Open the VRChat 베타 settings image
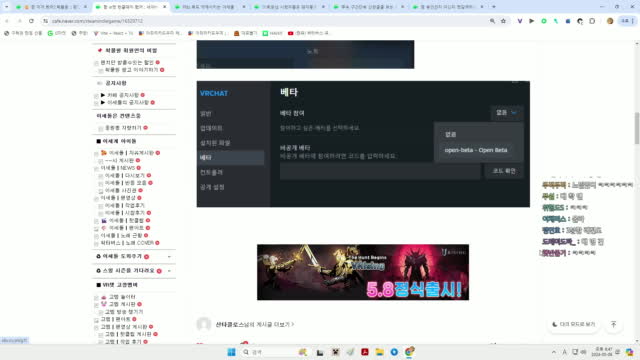 tap(363, 144)
